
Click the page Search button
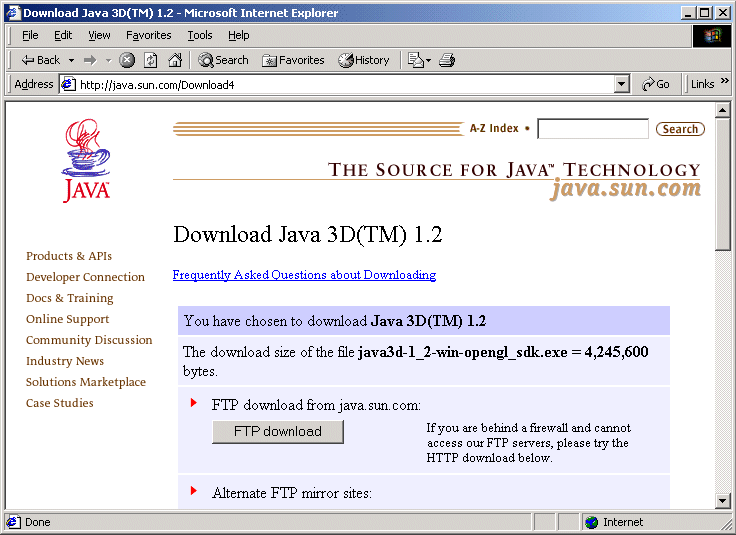680,129
